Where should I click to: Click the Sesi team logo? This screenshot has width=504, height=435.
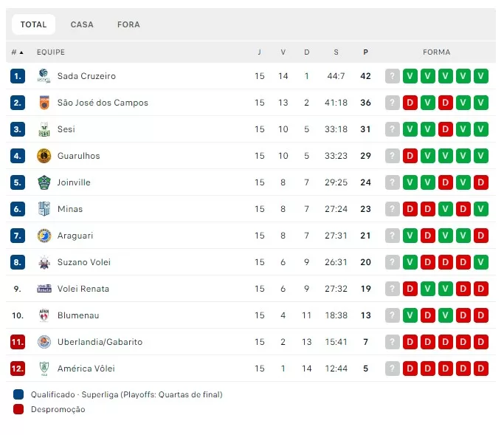pos(44,129)
